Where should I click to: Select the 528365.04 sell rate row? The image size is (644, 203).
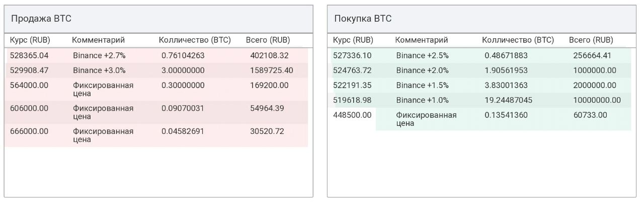pos(156,55)
